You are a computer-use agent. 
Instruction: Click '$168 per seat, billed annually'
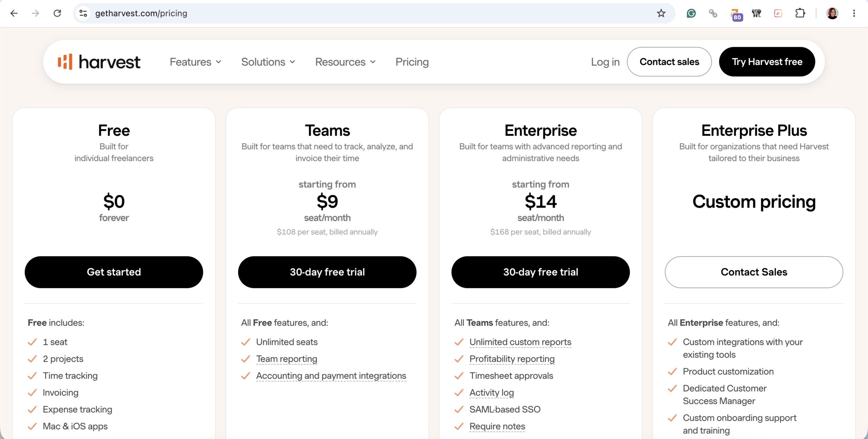point(540,232)
